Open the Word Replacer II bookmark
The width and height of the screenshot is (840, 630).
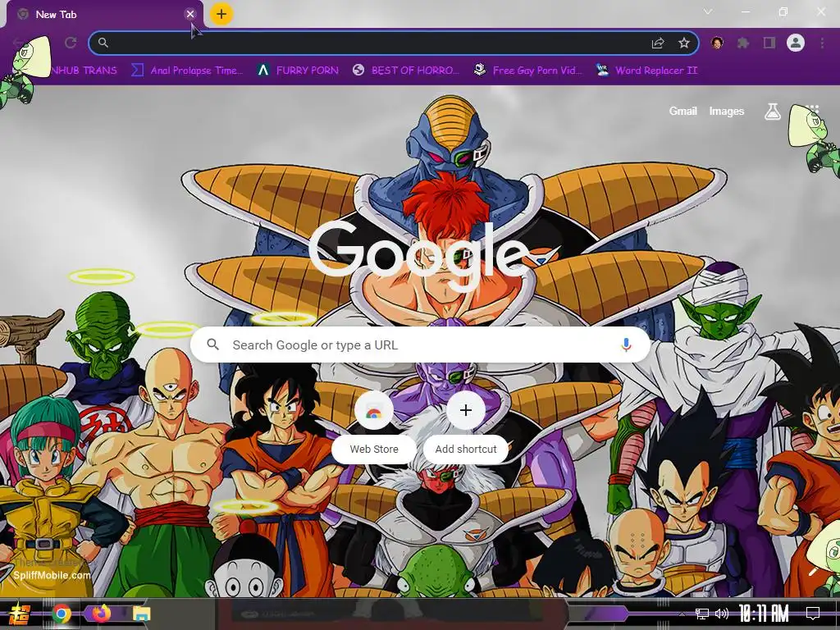click(x=647, y=71)
